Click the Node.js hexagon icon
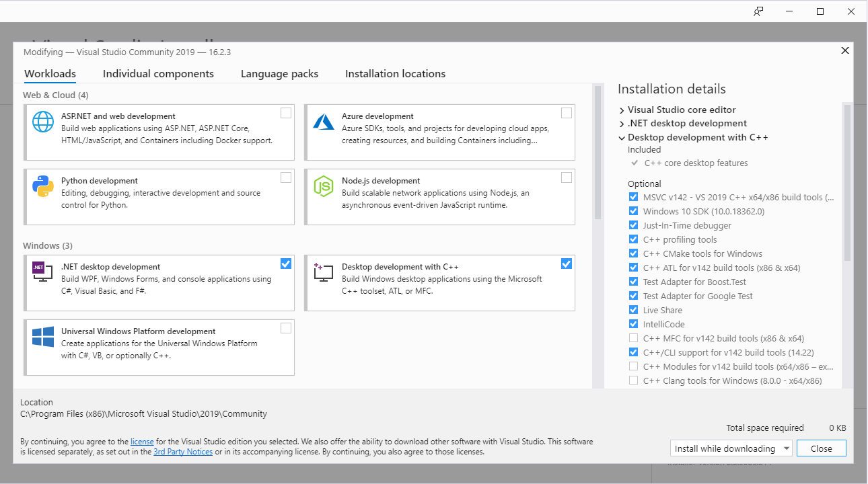Image resolution: width=868 pixels, height=484 pixels. click(x=324, y=186)
